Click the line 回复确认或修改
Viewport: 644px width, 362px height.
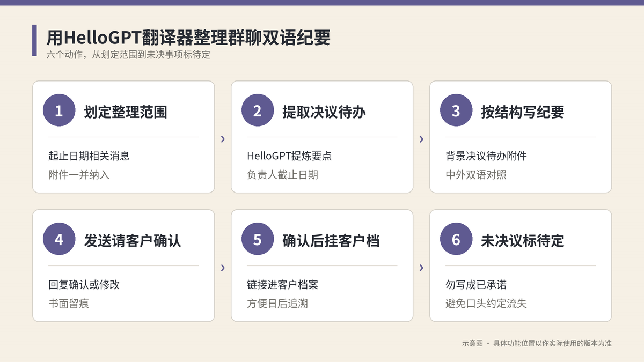(x=84, y=285)
